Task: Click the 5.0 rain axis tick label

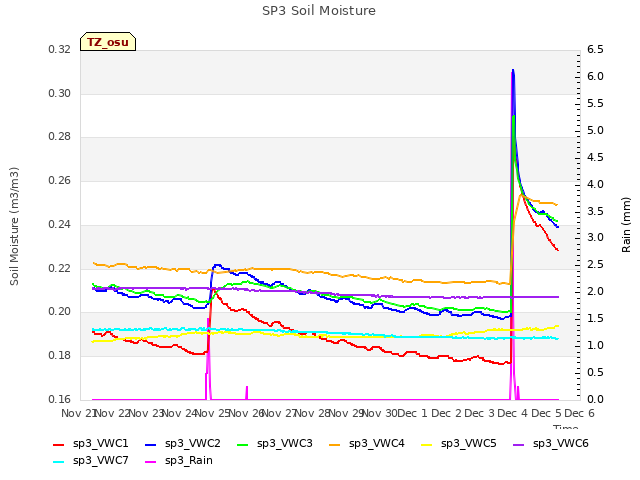Action: pyautogui.click(x=595, y=131)
